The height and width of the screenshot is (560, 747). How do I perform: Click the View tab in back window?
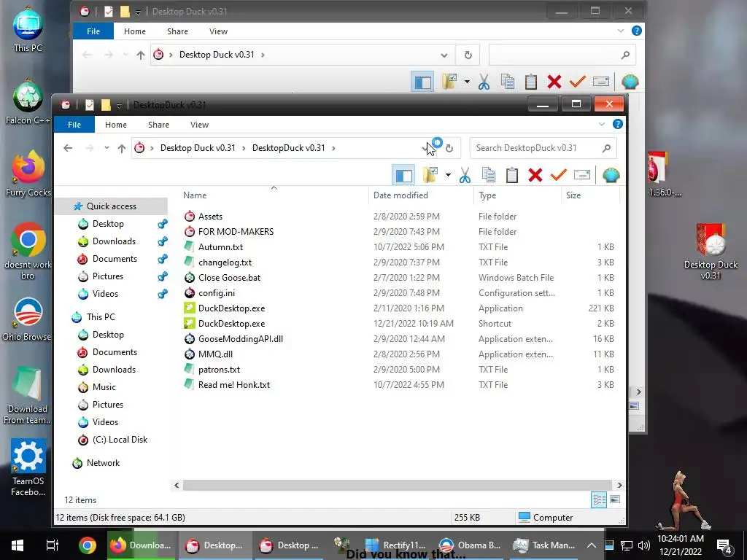coord(218,31)
